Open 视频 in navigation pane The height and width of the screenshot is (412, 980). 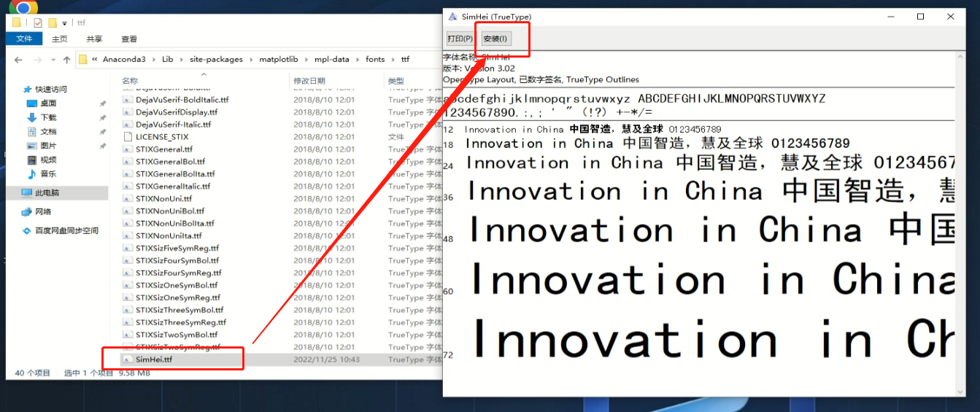48,160
